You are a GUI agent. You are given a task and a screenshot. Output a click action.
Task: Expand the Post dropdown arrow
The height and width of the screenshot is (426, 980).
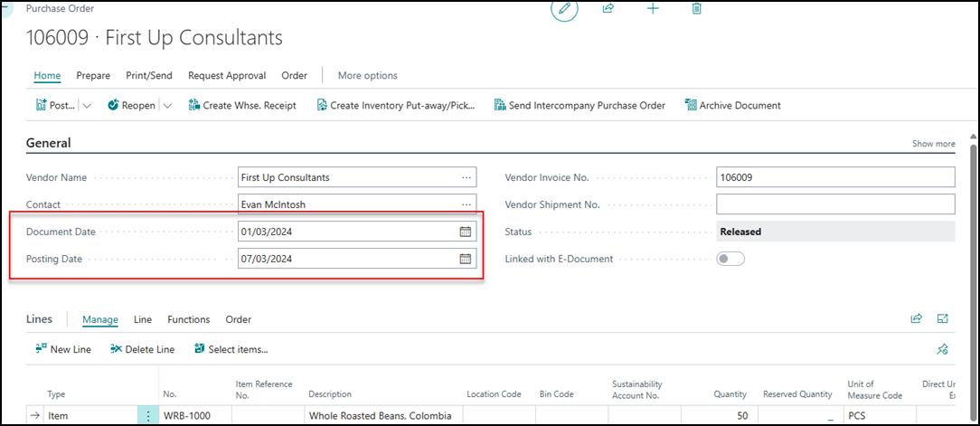tap(87, 106)
